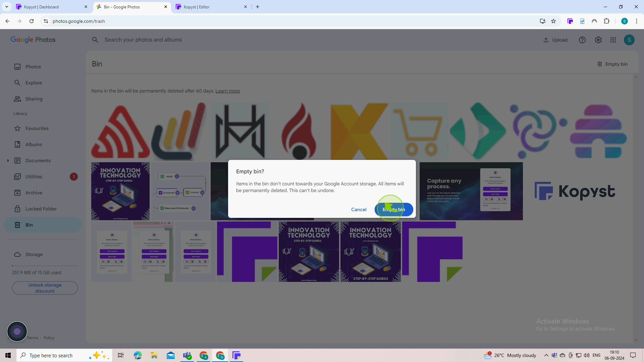Image resolution: width=644 pixels, height=362 pixels.
Task: Cancel the Empty bin dialog
Action: pos(359,209)
